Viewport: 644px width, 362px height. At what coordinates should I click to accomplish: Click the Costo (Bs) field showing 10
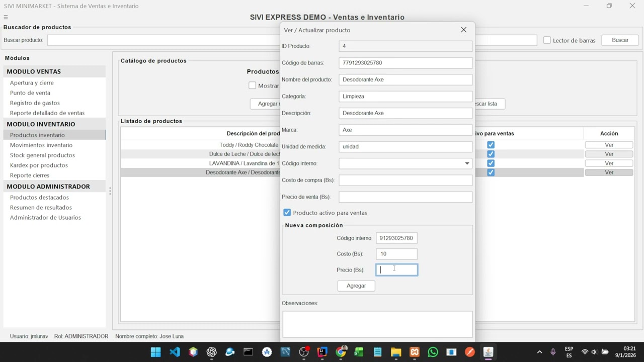click(396, 254)
